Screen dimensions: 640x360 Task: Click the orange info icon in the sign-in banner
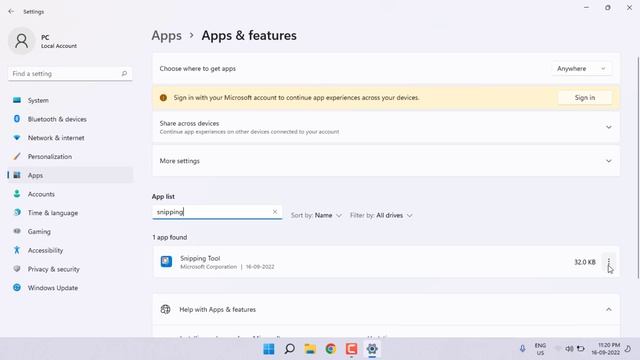click(x=163, y=98)
